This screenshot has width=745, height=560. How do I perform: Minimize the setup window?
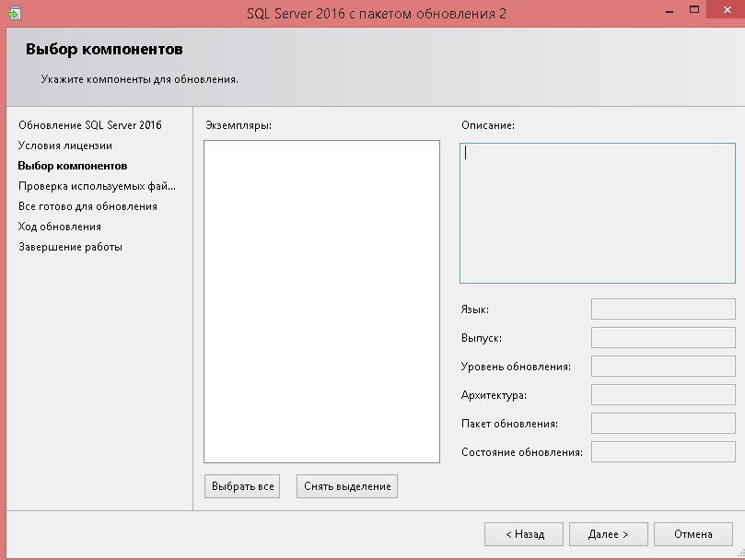[669, 10]
